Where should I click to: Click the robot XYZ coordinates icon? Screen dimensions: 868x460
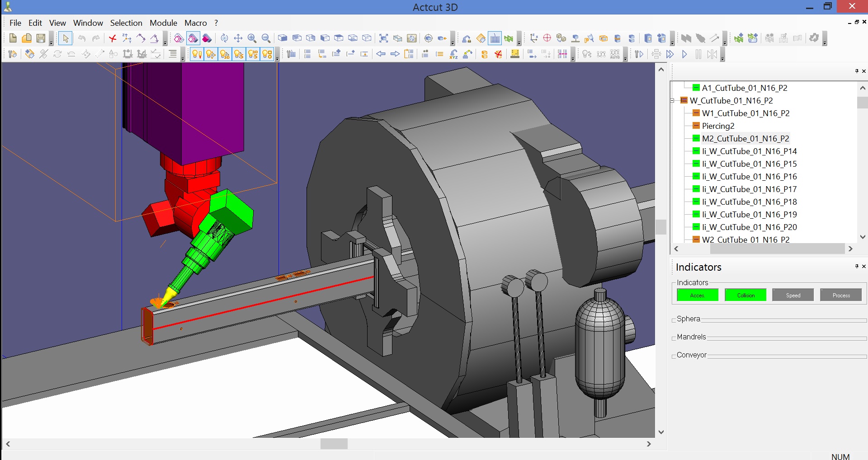pos(454,55)
